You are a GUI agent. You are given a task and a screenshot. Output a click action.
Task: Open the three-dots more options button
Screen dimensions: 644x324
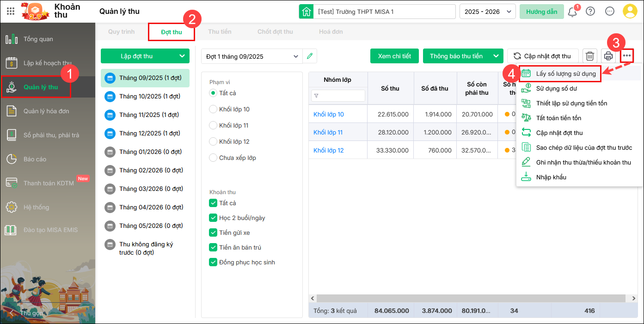pyautogui.click(x=626, y=56)
